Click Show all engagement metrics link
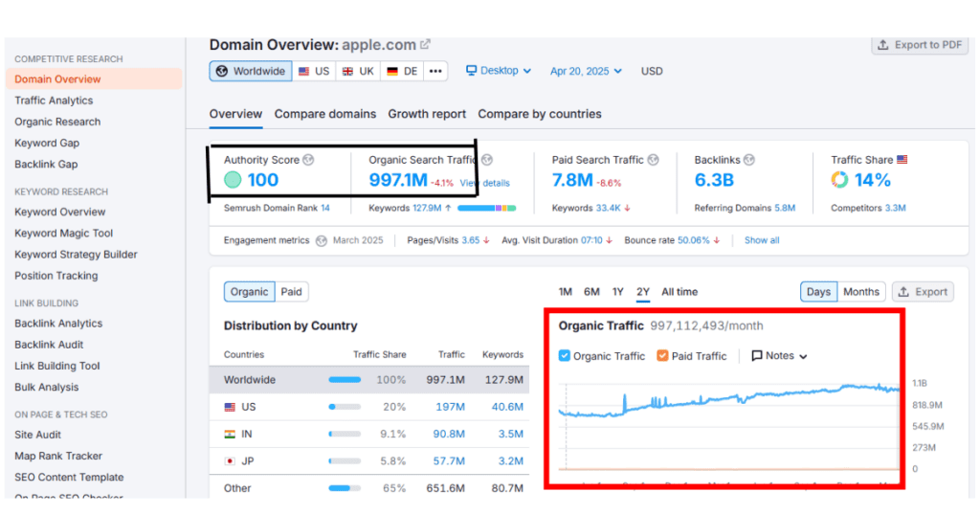The image size is (980, 515). [x=761, y=240]
